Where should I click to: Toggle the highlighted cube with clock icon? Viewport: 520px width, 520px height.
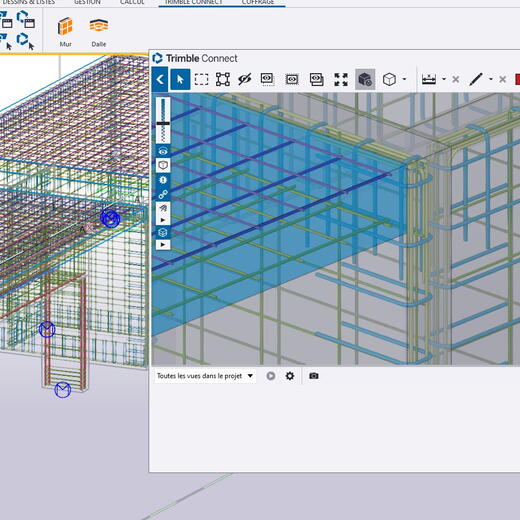coord(365,79)
